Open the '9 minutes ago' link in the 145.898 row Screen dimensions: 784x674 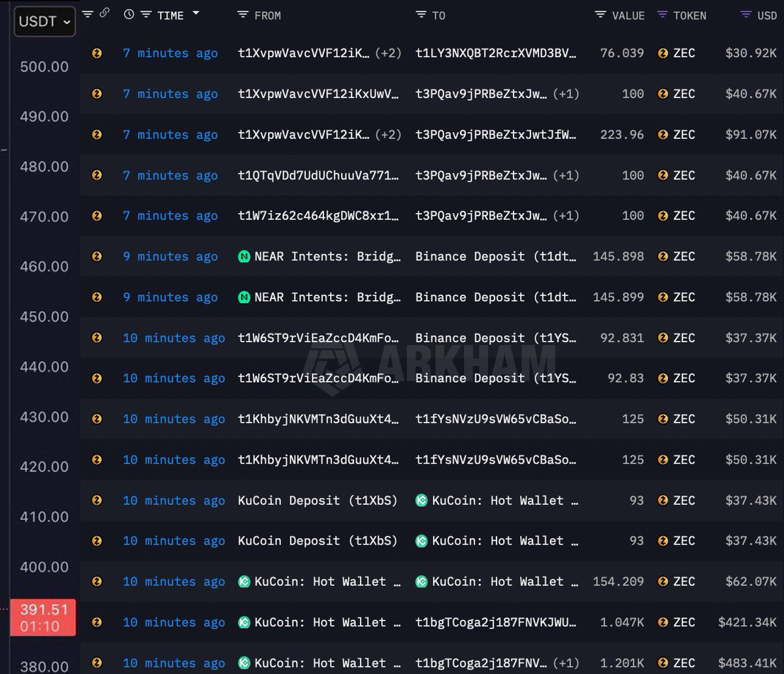point(171,257)
